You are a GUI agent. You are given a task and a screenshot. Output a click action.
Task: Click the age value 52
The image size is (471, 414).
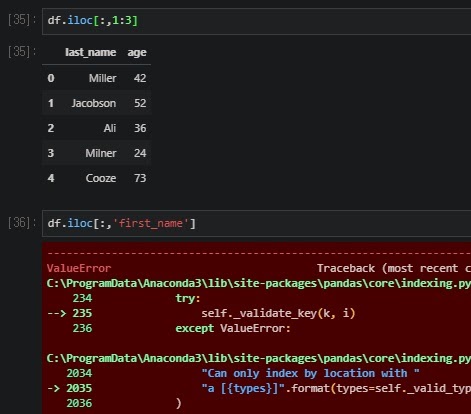coord(140,103)
